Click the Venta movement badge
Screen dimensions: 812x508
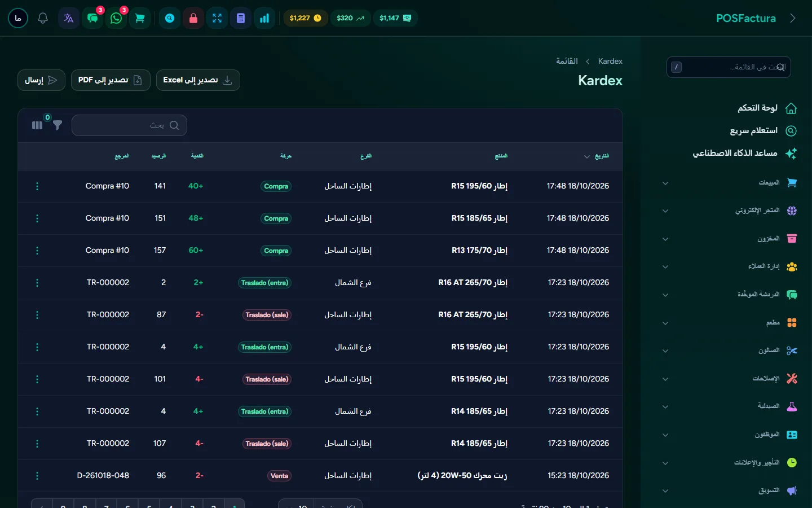[279, 476]
